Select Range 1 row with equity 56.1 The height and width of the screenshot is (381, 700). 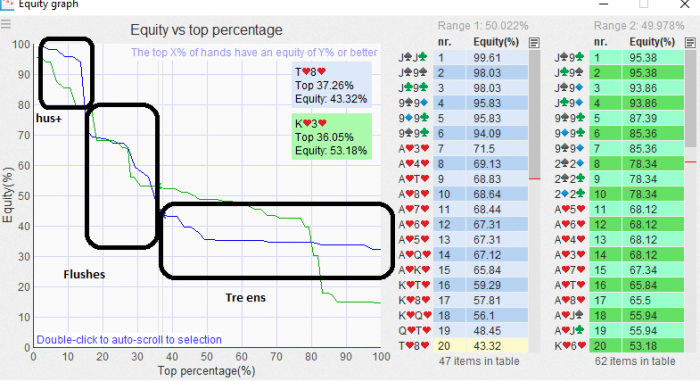click(462, 316)
